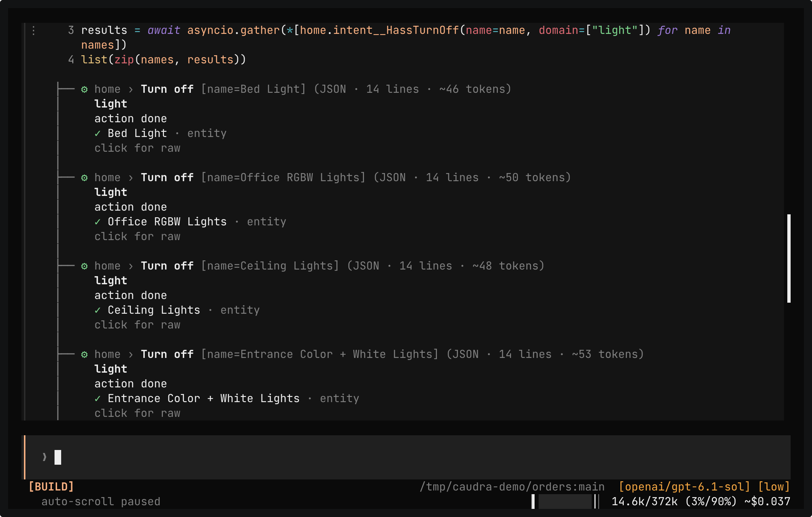Click the green checkmark next to Bed Light

point(98,133)
